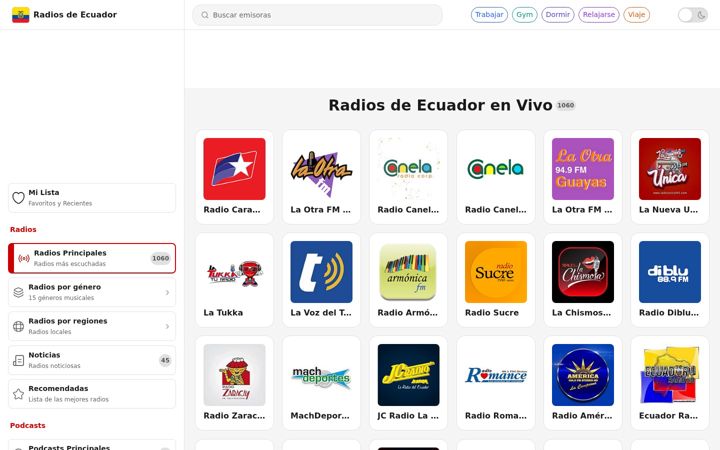Open the Recomendadas list
This screenshot has width=720, height=450.
[92, 394]
